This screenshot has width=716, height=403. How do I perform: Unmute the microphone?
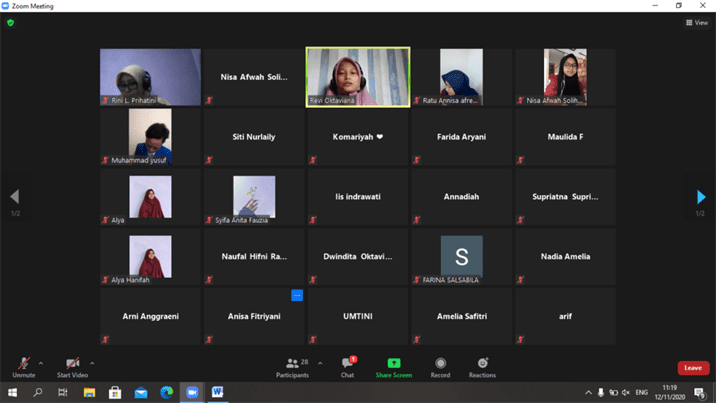pyautogui.click(x=23, y=365)
